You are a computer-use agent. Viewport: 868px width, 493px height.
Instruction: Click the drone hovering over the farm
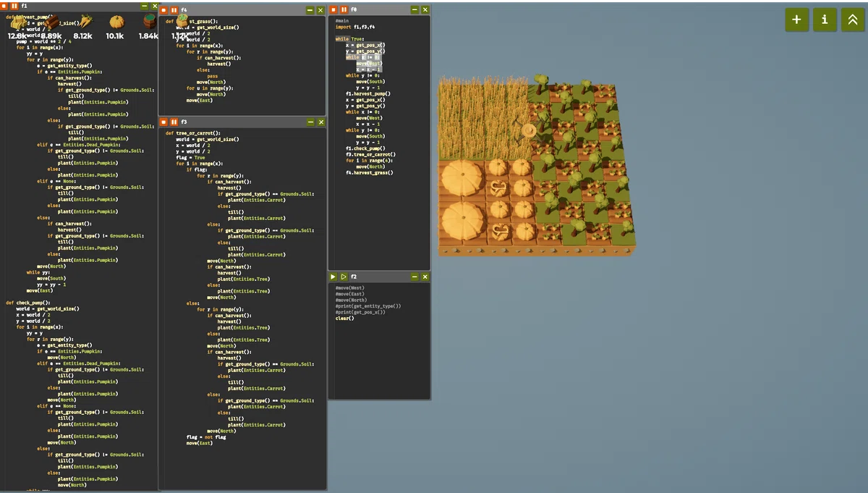click(529, 130)
